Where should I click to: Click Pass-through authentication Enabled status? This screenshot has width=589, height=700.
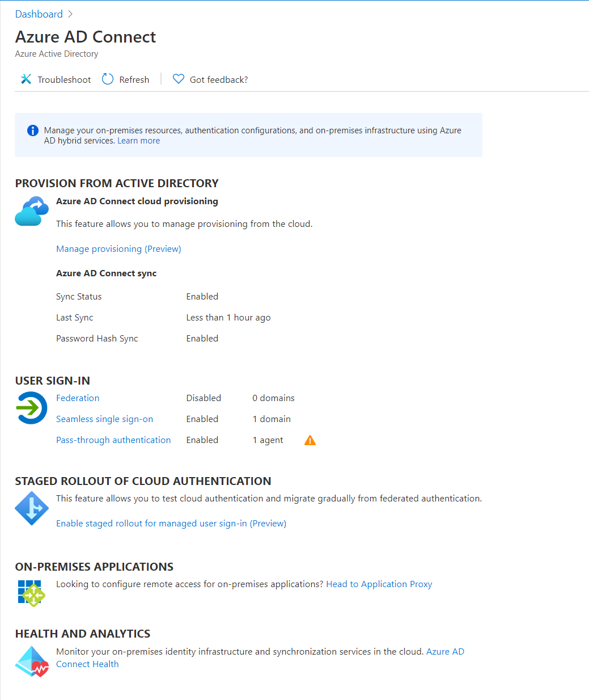(x=202, y=440)
